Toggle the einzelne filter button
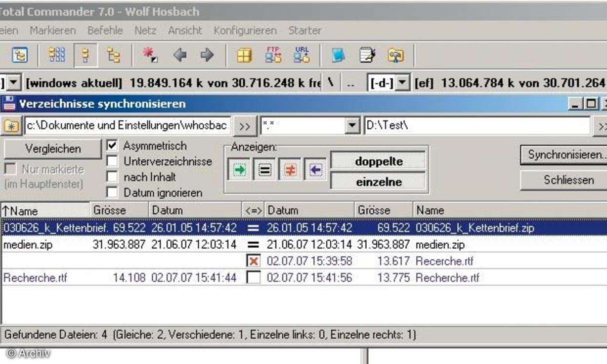Screen dimensions: 607x364 tap(379, 181)
